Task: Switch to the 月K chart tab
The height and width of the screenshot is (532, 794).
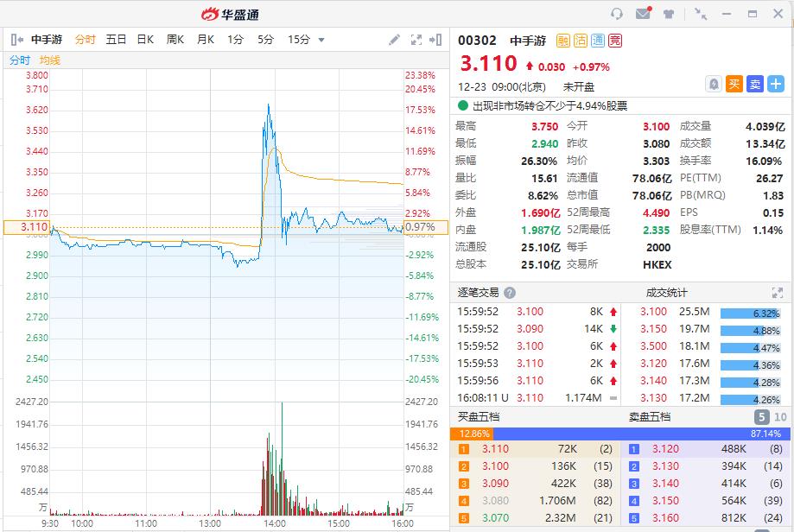Action: click(x=206, y=40)
